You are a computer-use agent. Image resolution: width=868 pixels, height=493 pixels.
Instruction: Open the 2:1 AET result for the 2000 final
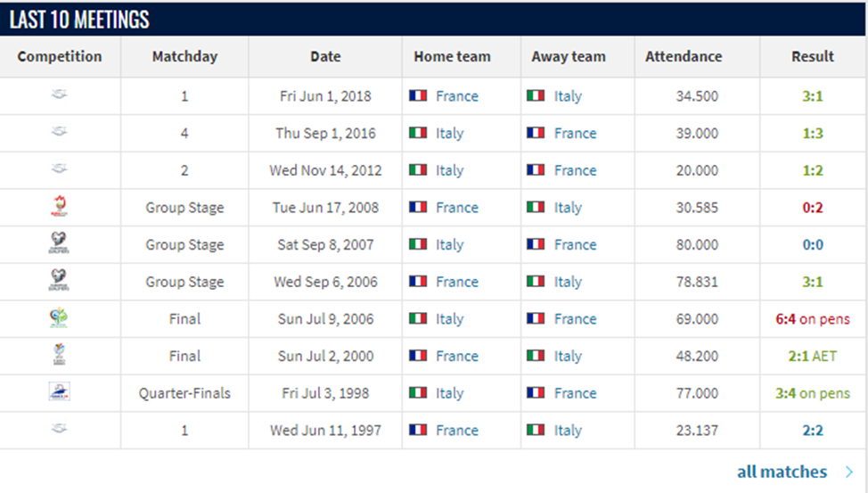point(812,356)
